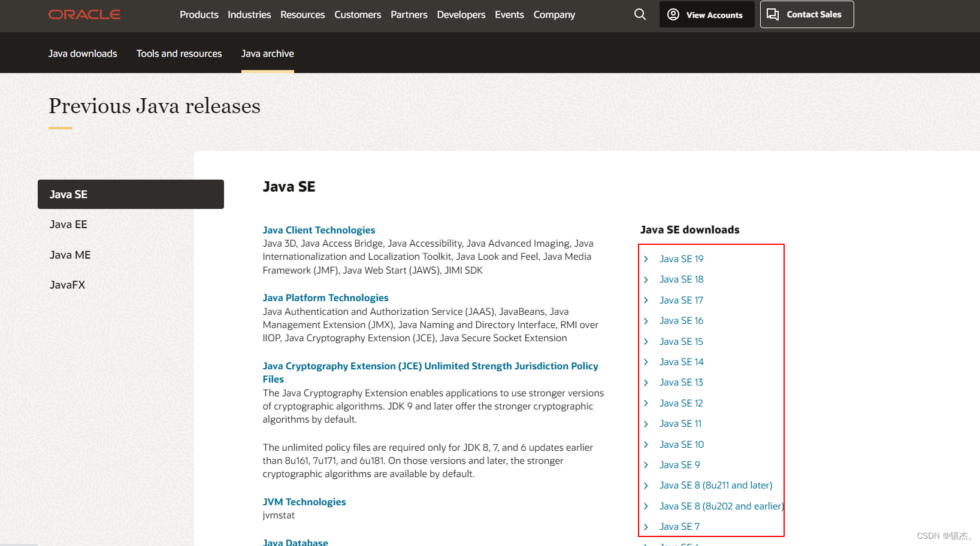Open the Java SE 12 download link
The height and width of the screenshot is (546, 980).
click(x=682, y=403)
